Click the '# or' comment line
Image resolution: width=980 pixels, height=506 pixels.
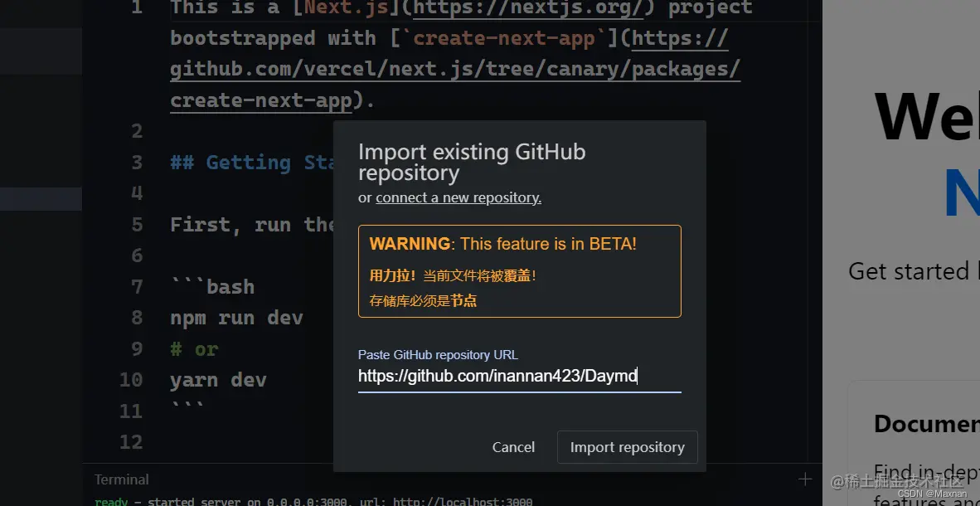[194, 349]
